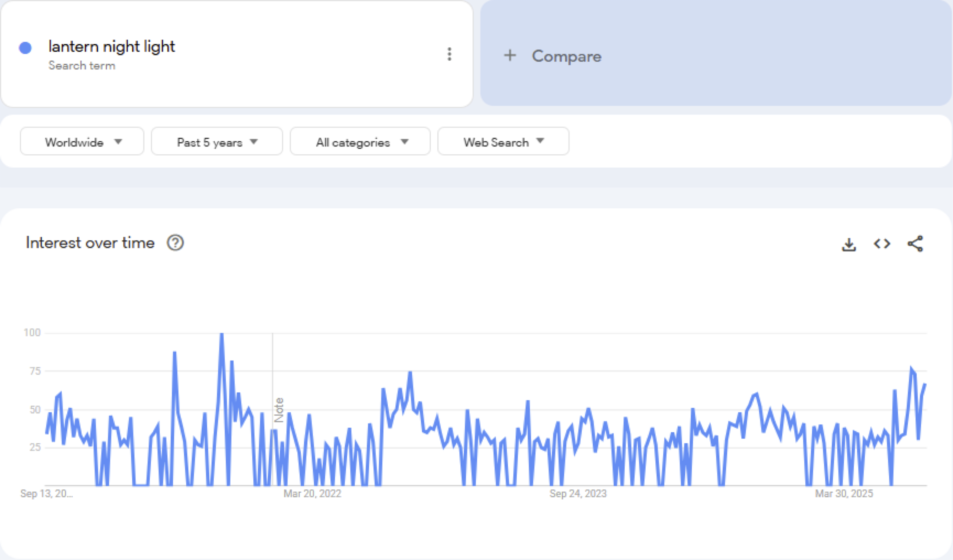The height and width of the screenshot is (560, 953).
Task: Open the three-dot menu for the search term
Action: tap(449, 54)
